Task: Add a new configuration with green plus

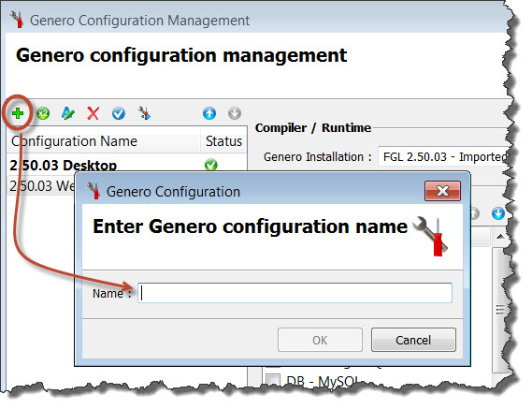Action: point(18,113)
